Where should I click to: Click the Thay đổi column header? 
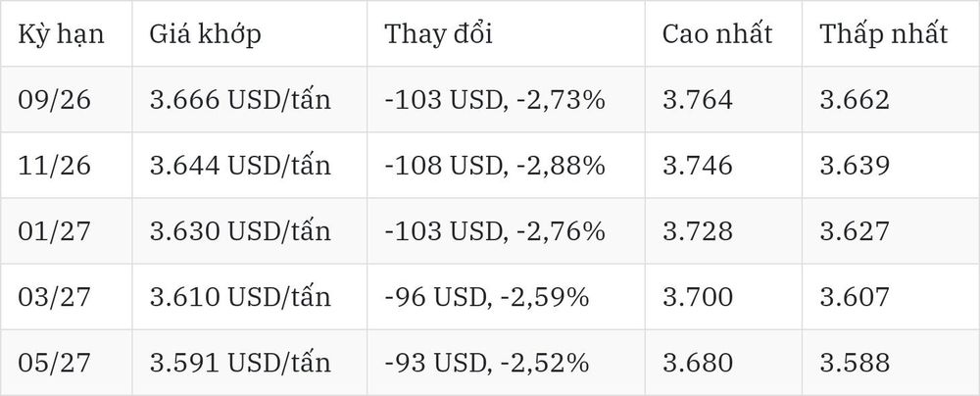(439, 33)
